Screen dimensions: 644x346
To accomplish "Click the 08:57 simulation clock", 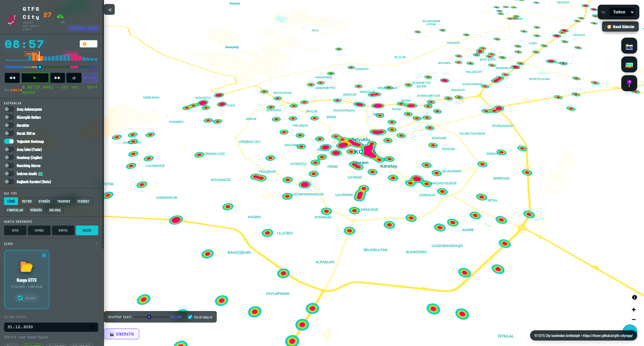I will click(24, 44).
